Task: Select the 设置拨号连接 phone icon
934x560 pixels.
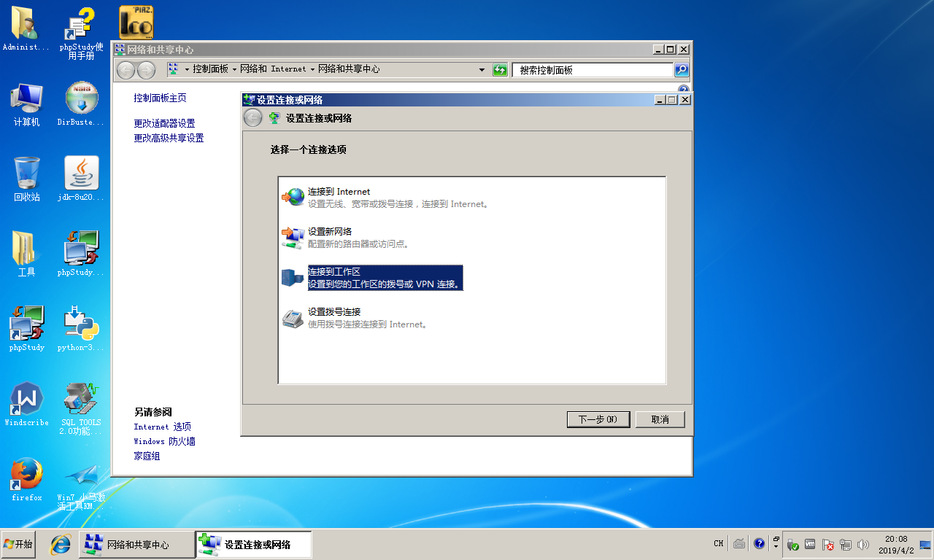Action: 293,317
